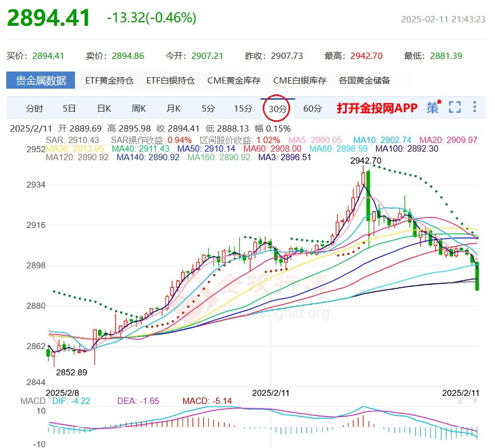The width and height of the screenshot is (495, 448).
Task: Click the MACD: -5.14 value label
Action: (x=207, y=401)
